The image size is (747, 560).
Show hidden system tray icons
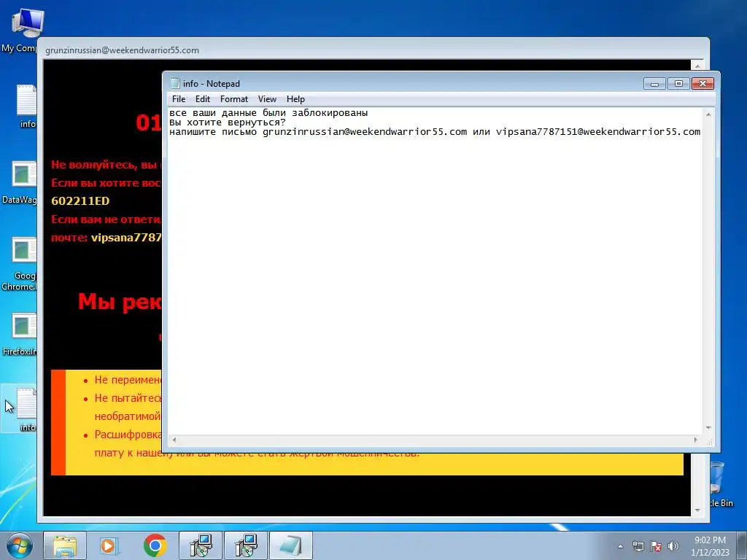(x=620, y=546)
